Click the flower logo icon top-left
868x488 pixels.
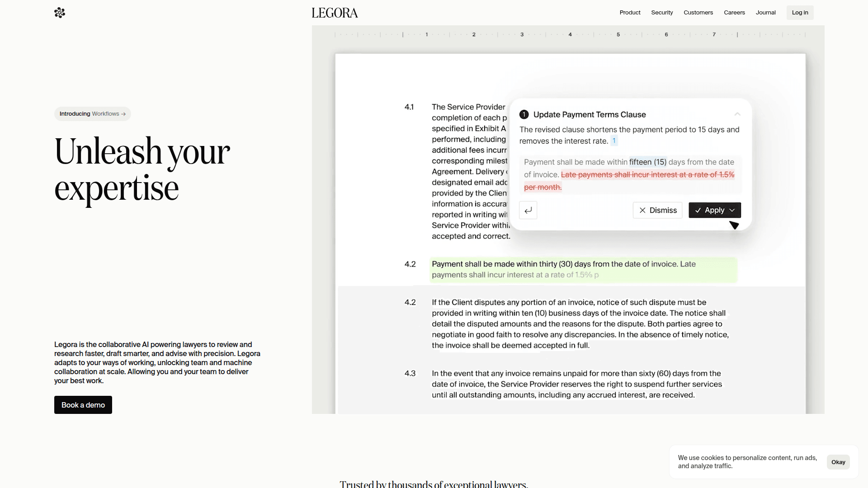pyautogui.click(x=60, y=13)
